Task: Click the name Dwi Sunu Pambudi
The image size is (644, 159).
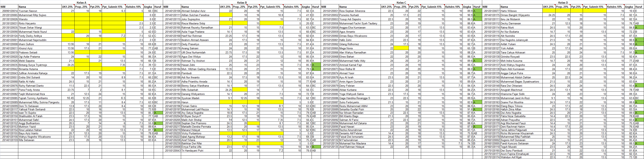Action: (x=521, y=151)
